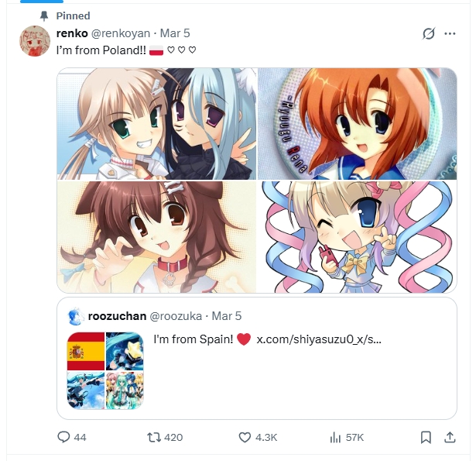476x461 pixels.
Task: Click the renko display name
Action: [x=72, y=33]
